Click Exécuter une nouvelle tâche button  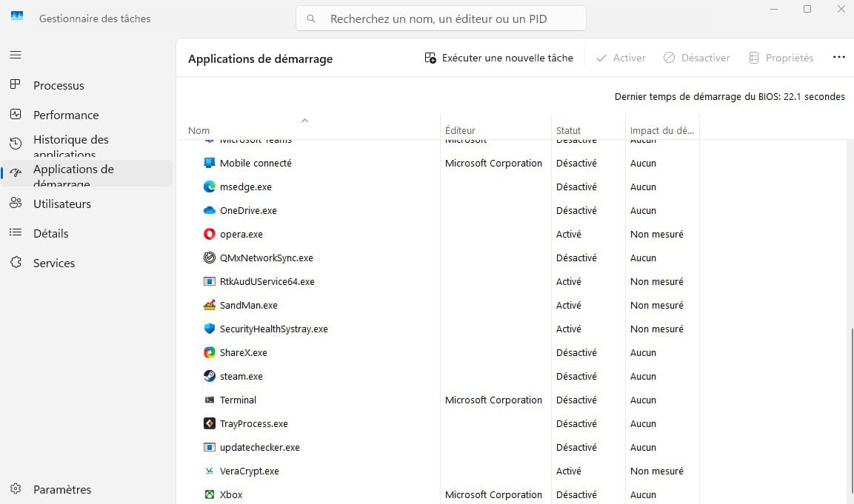498,58
